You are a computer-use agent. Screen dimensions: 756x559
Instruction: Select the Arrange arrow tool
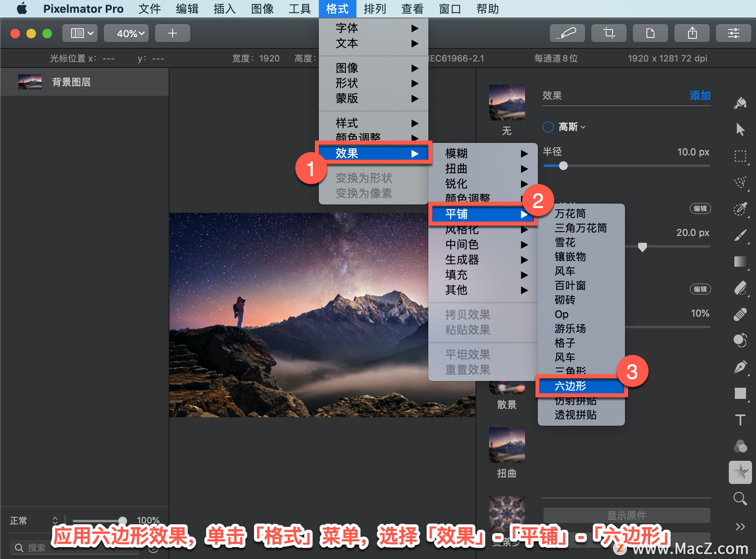(x=740, y=129)
